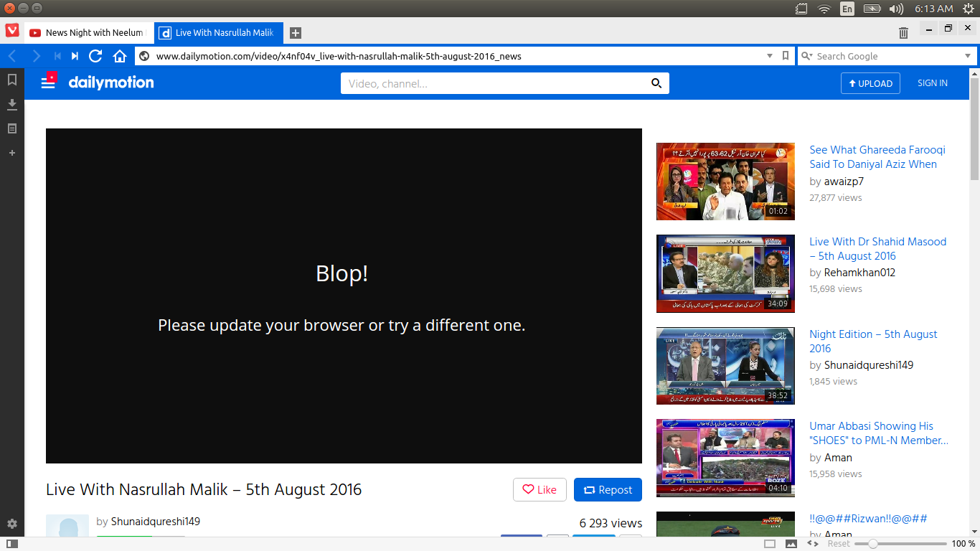Click the Search Google field
This screenshot has width=980, height=551.
coord(887,56)
